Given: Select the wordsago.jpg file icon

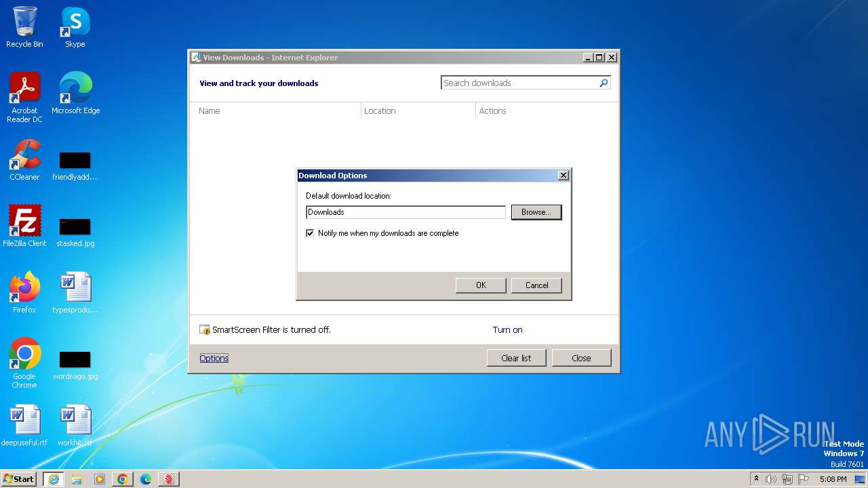Looking at the screenshot, I should click(75, 365).
